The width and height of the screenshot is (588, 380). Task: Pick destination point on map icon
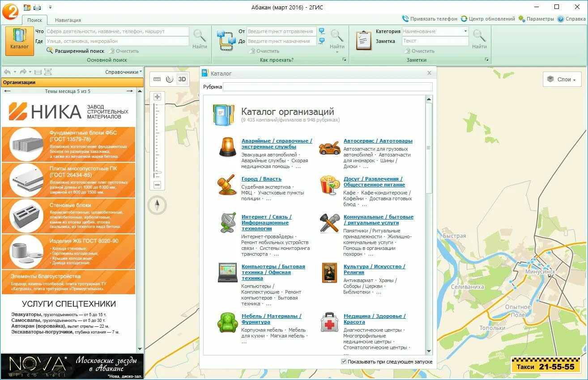(x=322, y=41)
